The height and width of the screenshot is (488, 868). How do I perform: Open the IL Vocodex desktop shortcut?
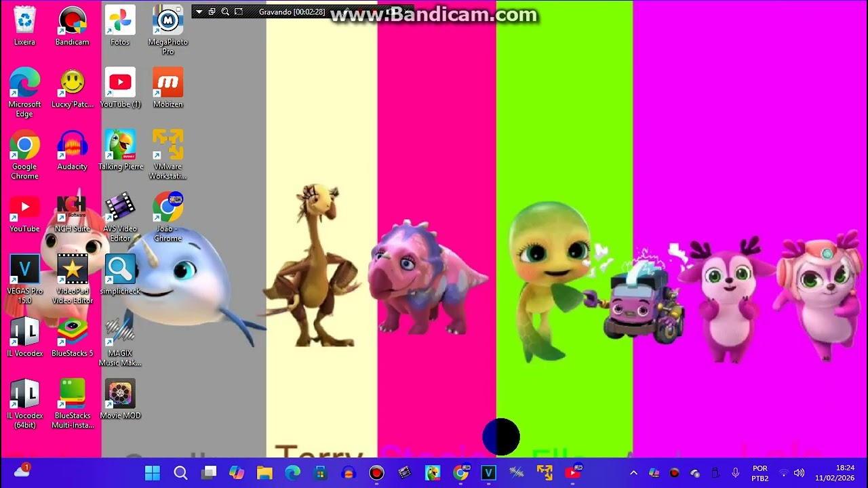pos(24,338)
